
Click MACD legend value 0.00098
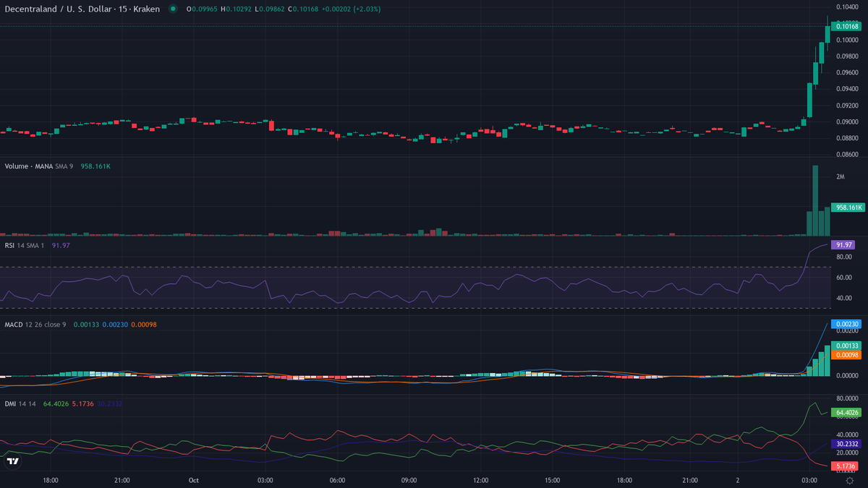tap(145, 325)
